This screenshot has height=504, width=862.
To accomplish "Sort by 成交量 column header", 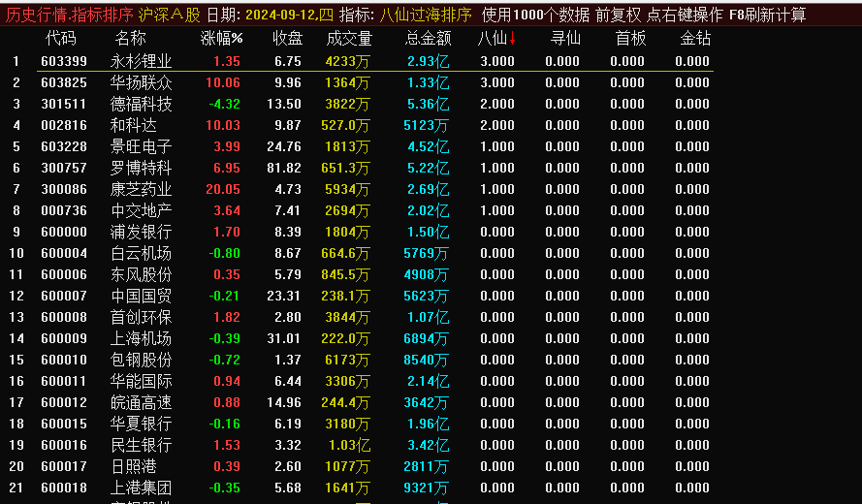I will click(x=349, y=39).
